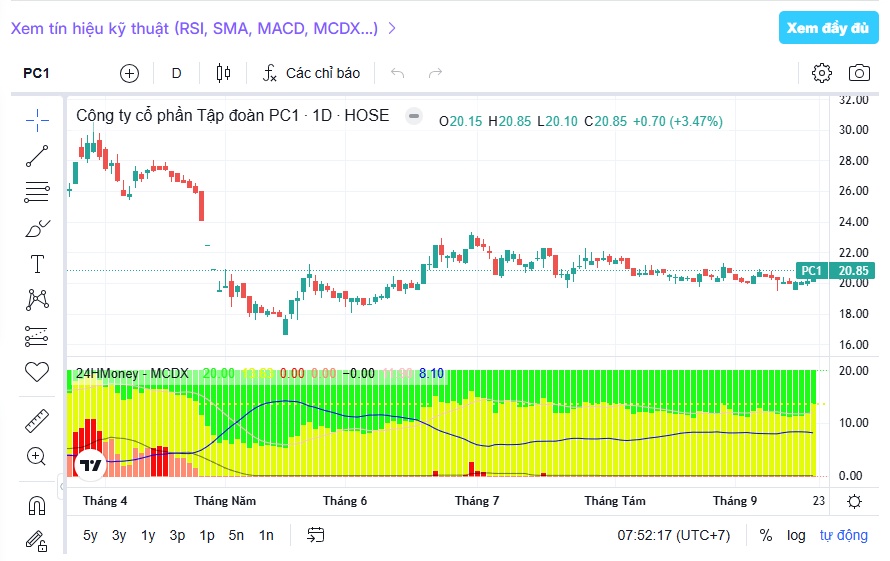Toggle lock all drawing tools
Viewport: 890px width, 561px height.
point(37,541)
